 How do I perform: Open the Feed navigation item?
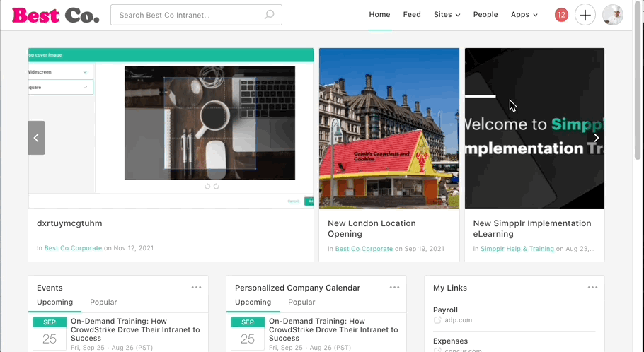(x=412, y=15)
